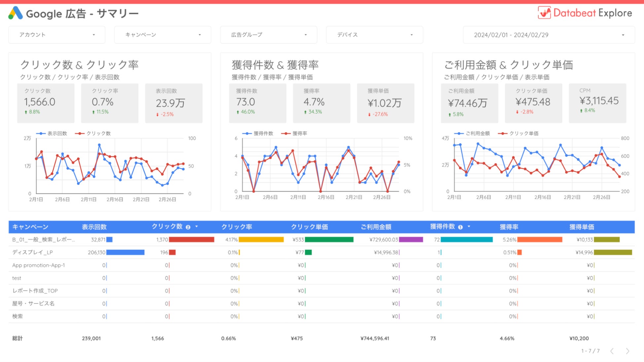
Task: Click the sort-order badge beside 獲得件数 header
Action: point(460,227)
